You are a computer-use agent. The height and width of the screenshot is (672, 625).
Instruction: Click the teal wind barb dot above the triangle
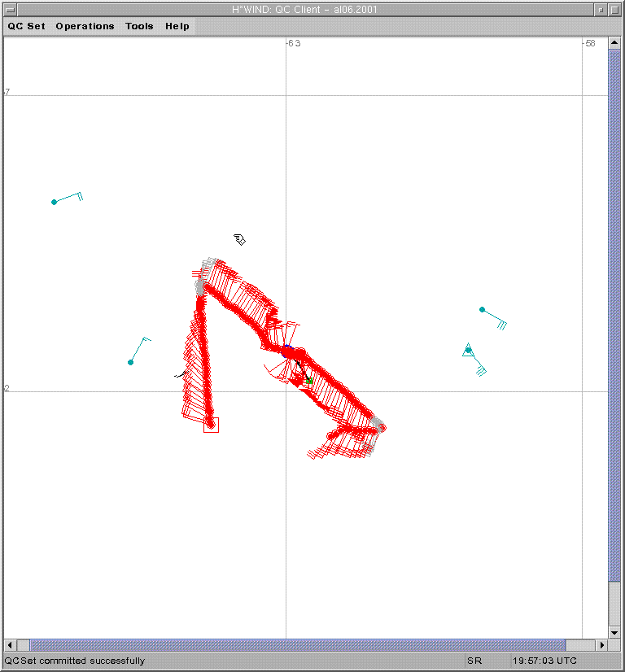click(x=482, y=309)
